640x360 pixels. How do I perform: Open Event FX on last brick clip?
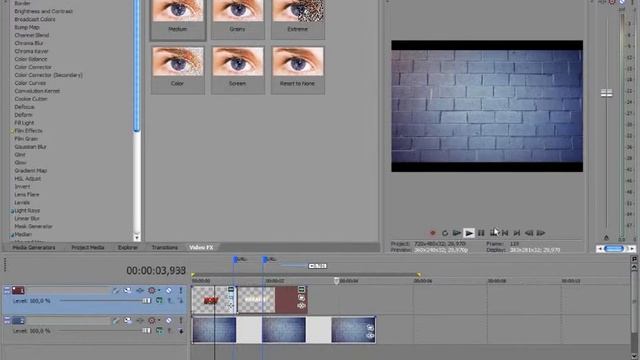point(370,336)
